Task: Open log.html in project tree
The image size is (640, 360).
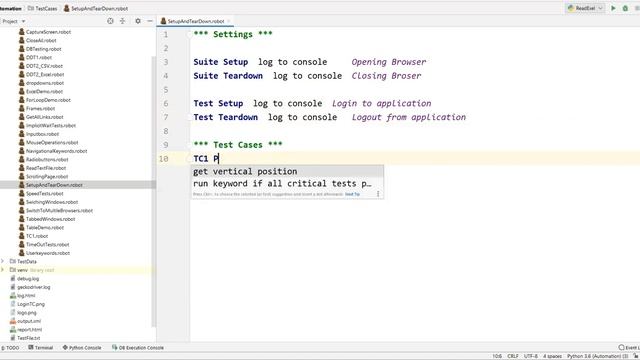Action: coord(23,296)
